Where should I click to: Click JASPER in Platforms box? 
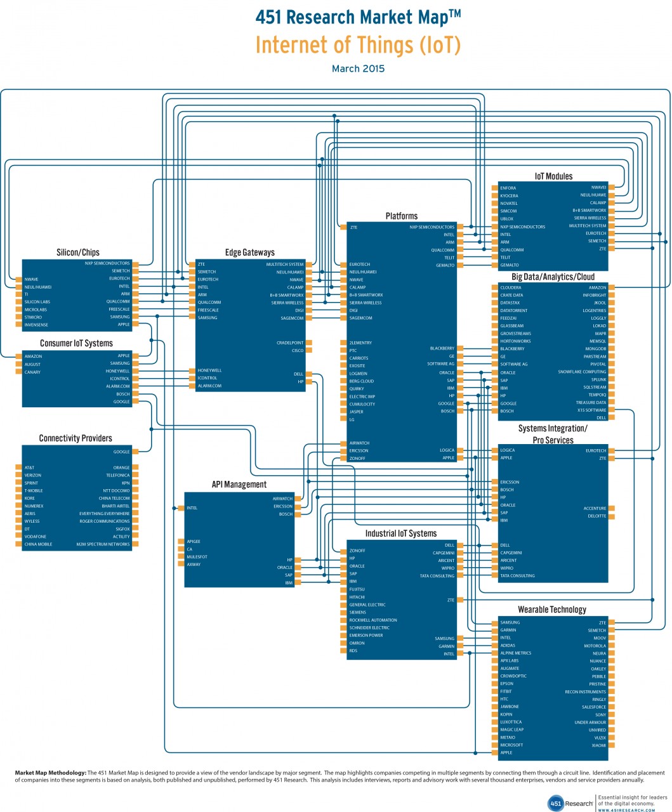point(356,412)
